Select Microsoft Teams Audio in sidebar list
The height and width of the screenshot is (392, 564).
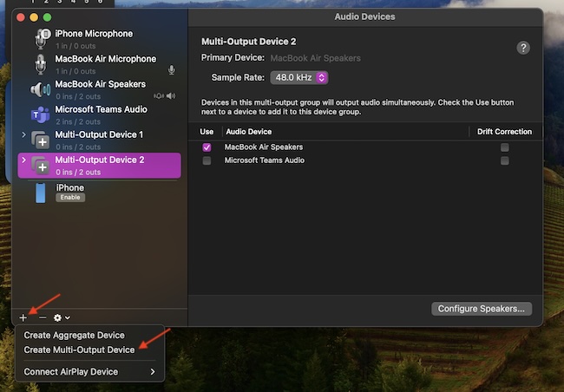pos(101,109)
